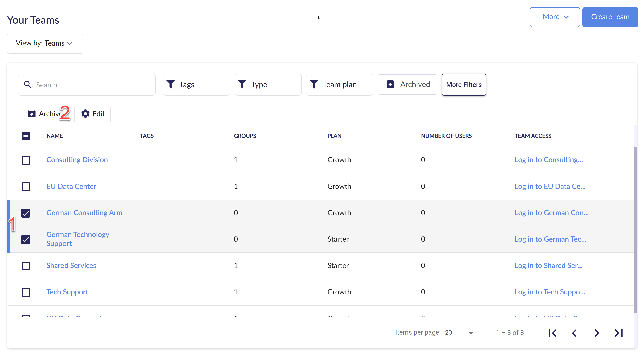
Task: Click the 1 – 8 of 8 pagination label
Action: click(510, 333)
